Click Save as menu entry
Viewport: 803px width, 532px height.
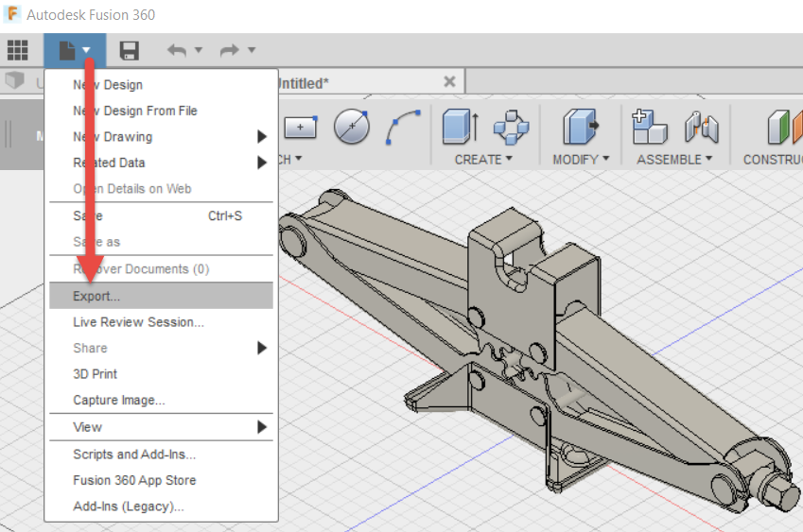[161, 242]
